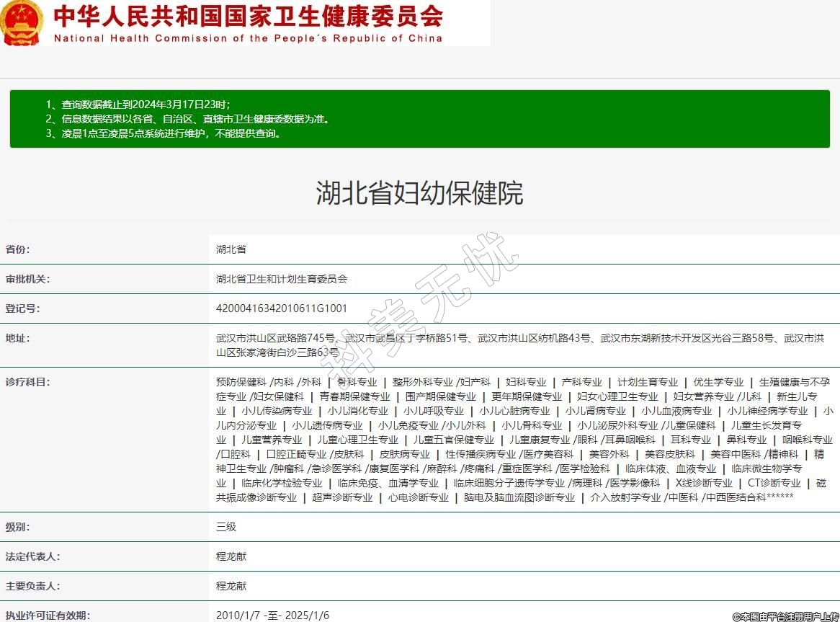This screenshot has width=840, height=622.
Task: Click the 湖北省妇幼保健院 heading
Action: [419, 193]
